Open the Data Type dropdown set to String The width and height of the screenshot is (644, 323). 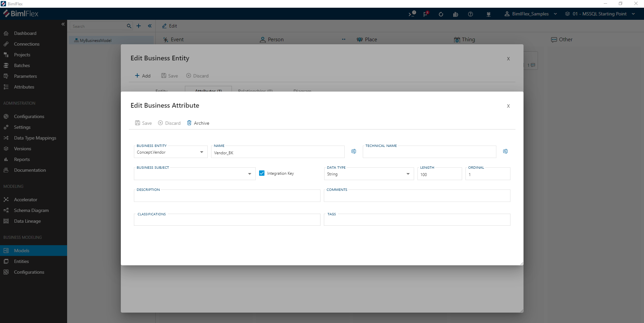407,174
